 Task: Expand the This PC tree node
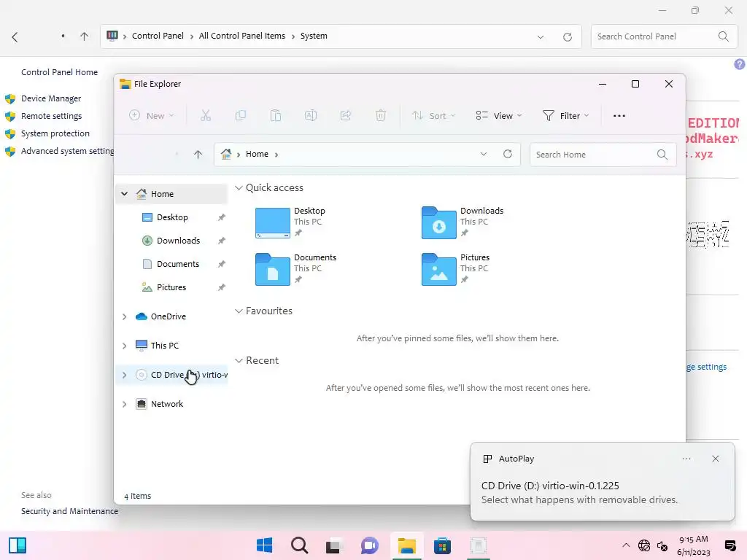pos(124,346)
